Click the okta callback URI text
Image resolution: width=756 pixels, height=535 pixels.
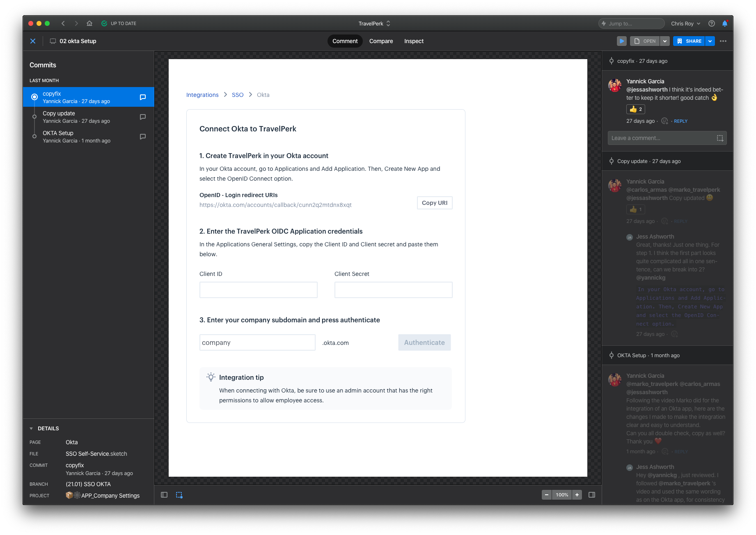coord(275,205)
